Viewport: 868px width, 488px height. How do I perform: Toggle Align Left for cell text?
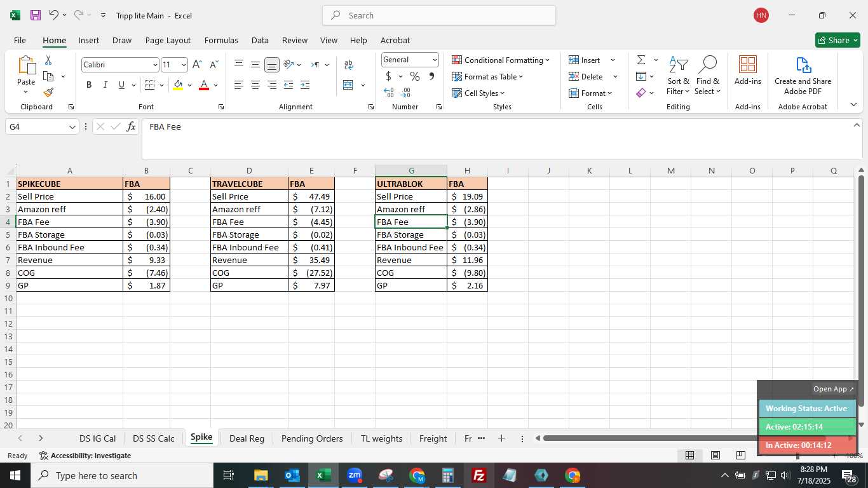pyautogui.click(x=238, y=85)
